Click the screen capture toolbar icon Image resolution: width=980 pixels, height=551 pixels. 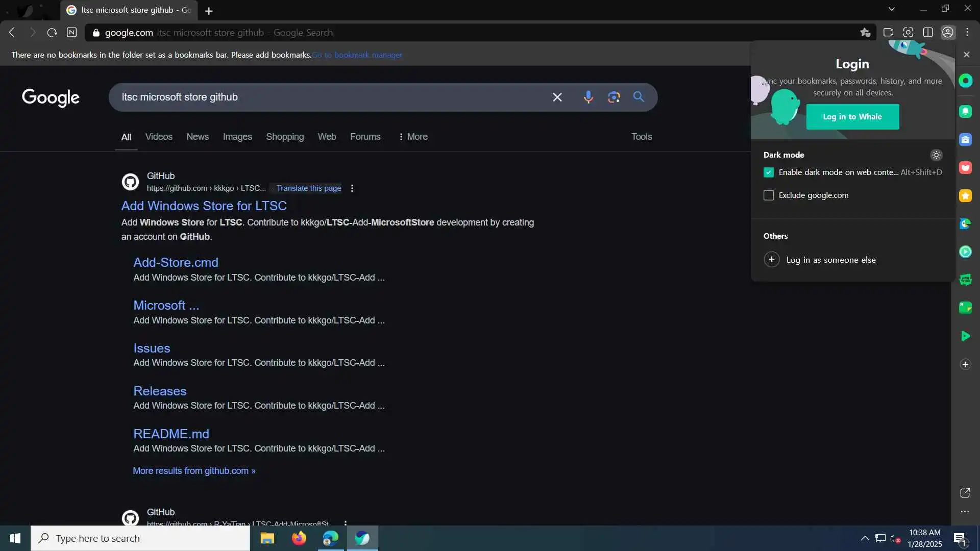click(x=908, y=32)
